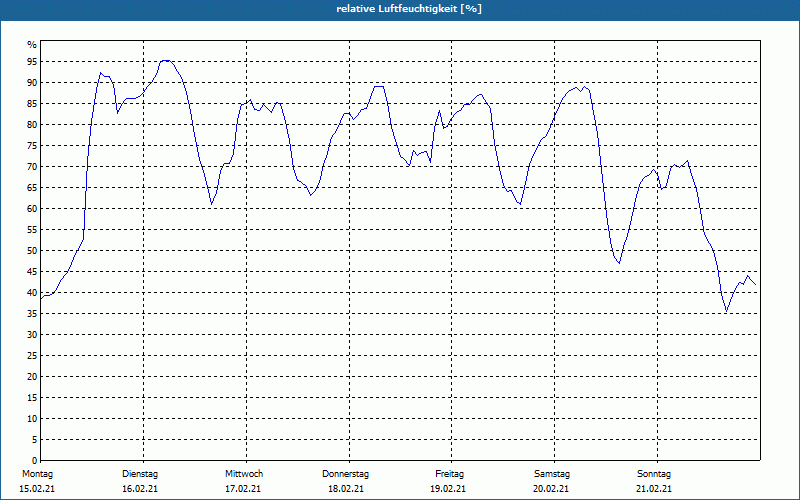Click the 'Mittwoch' day label
800x500 pixels.
(x=244, y=474)
